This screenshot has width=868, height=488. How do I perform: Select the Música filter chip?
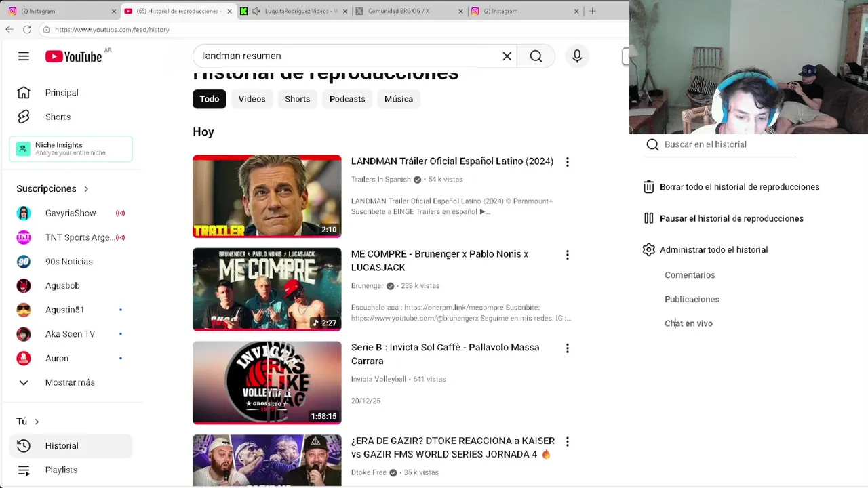pos(399,99)
